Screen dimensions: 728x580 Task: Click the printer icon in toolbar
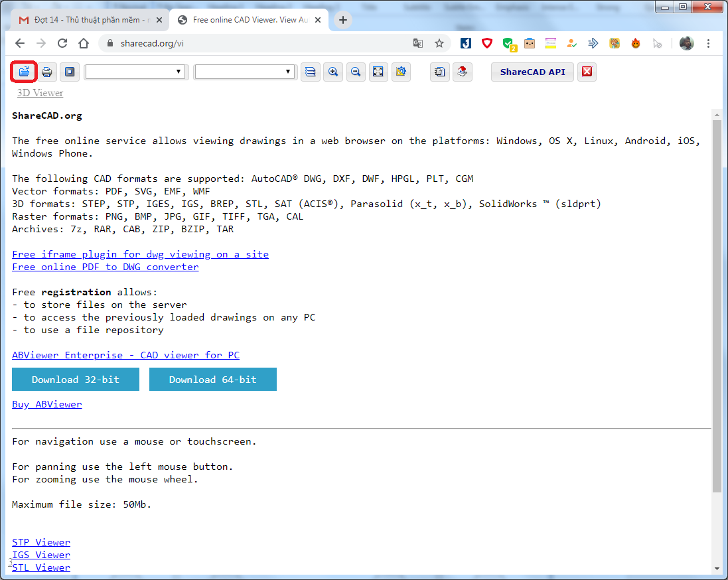[x=47, y=72]
